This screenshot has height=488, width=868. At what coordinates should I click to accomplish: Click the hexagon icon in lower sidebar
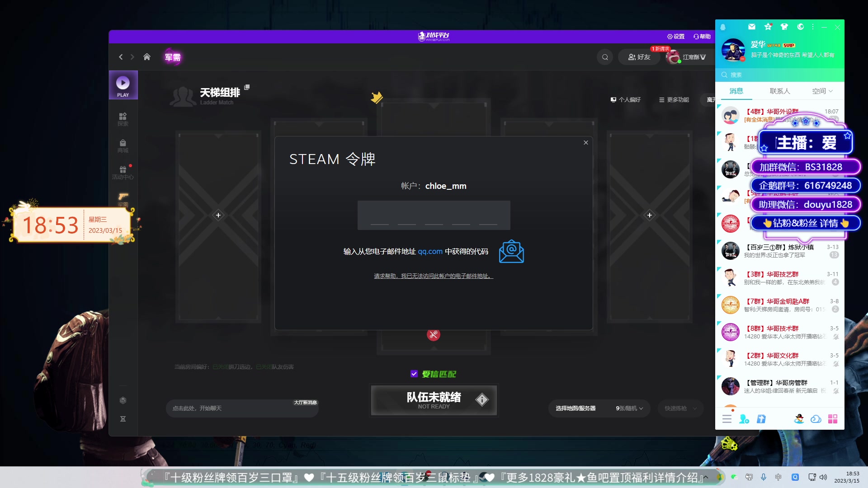[123, 400]
